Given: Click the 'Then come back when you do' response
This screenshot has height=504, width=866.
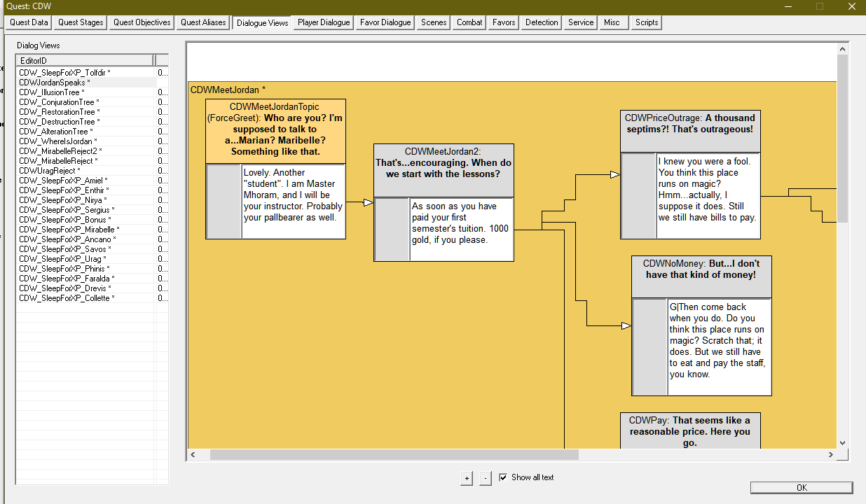Looking at the screenshot, I should [719, 346].
